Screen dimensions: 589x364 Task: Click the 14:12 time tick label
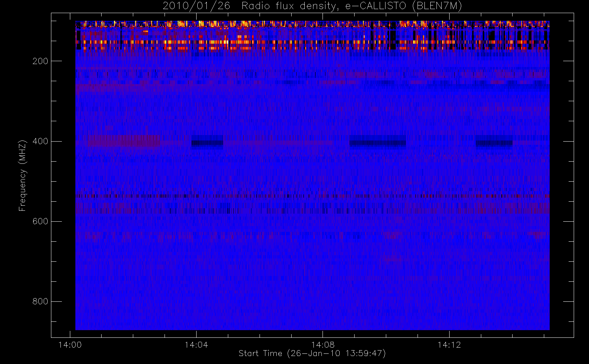(x=449, y=345)
